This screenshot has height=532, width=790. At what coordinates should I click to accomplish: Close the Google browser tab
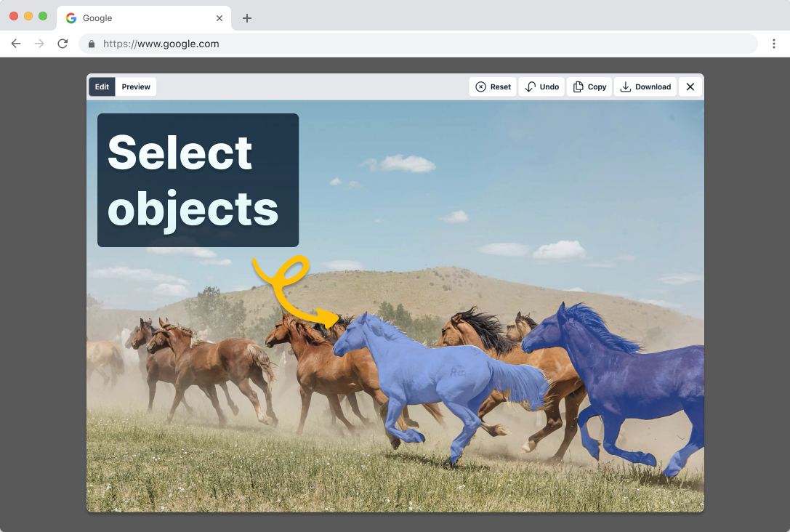click(219, 18)
